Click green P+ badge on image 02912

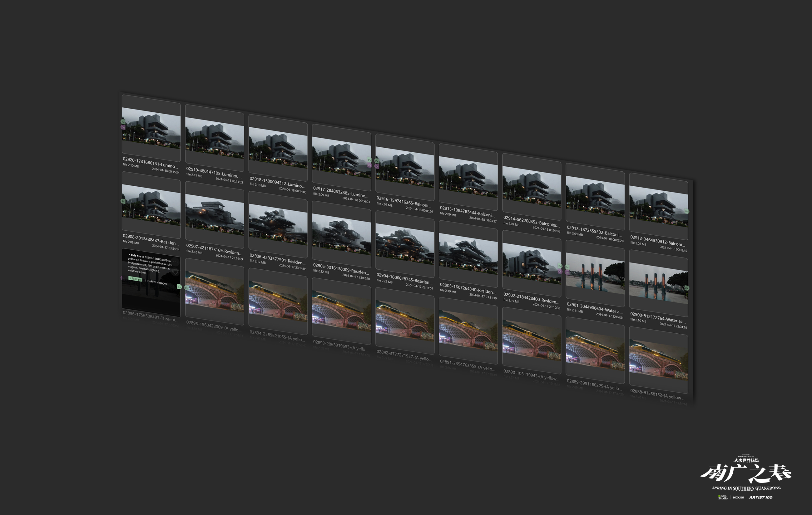click(x=686, y=211)
